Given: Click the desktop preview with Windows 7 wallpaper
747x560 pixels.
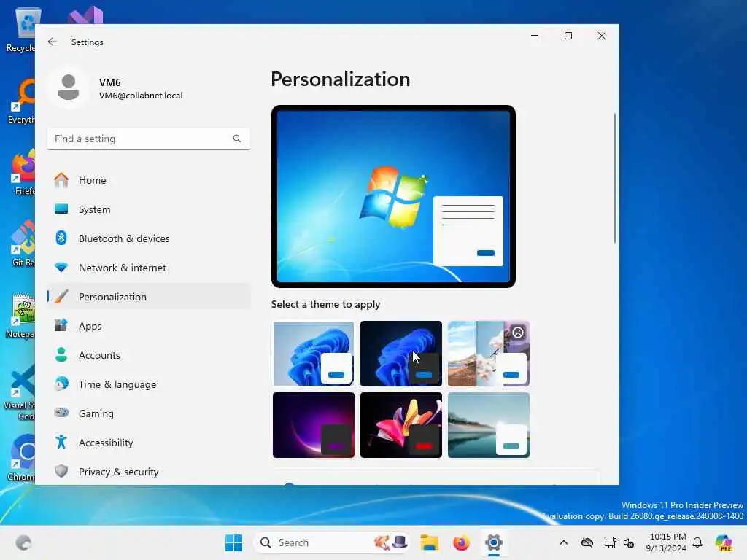Looking at the screenshot, I should tap(393, 196).
